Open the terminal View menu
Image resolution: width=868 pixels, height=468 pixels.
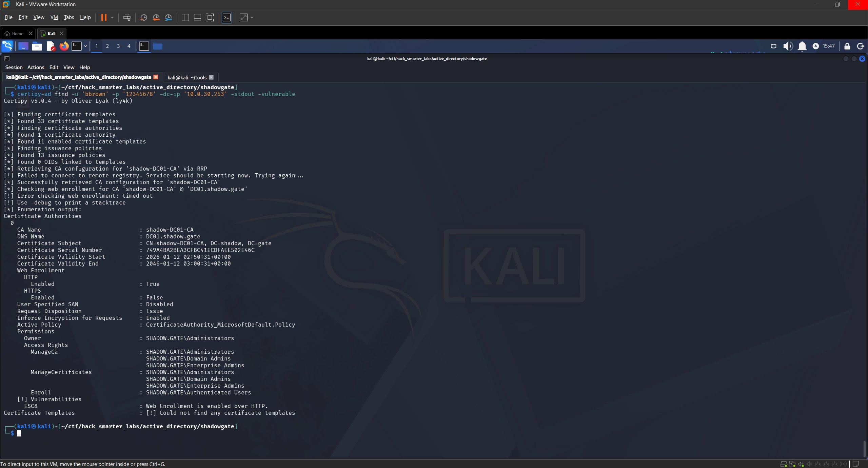point(68,67)
